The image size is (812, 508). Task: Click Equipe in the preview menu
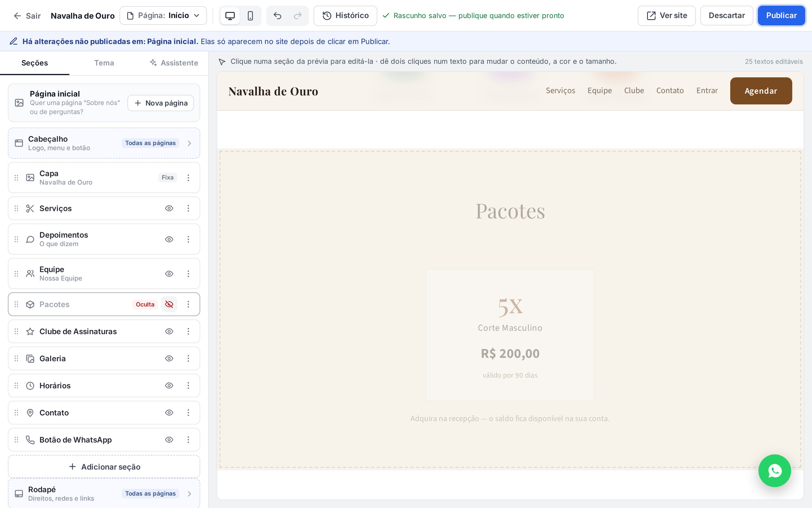tap(600, 90)
